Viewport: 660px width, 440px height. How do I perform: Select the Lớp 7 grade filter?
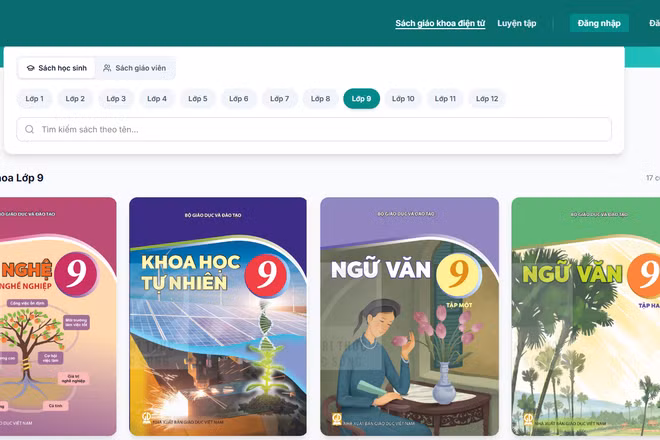coord(279,99)
